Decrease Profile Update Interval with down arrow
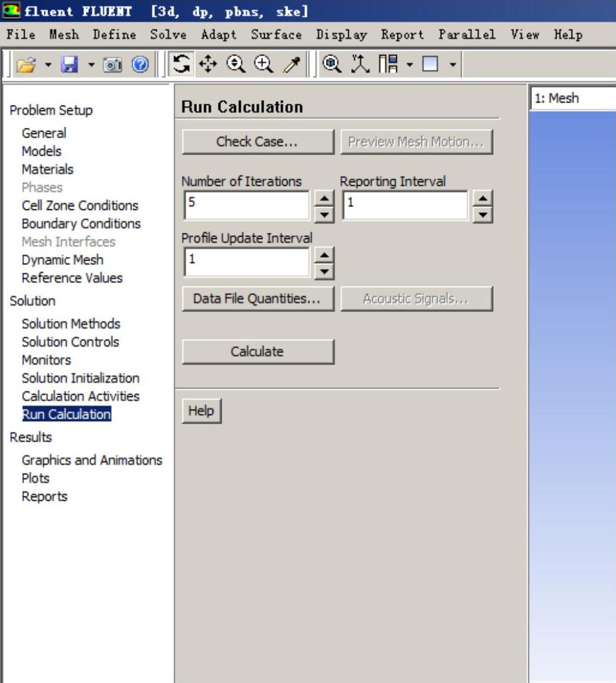This screenshot has width=616, height=683. click(324, 272)
